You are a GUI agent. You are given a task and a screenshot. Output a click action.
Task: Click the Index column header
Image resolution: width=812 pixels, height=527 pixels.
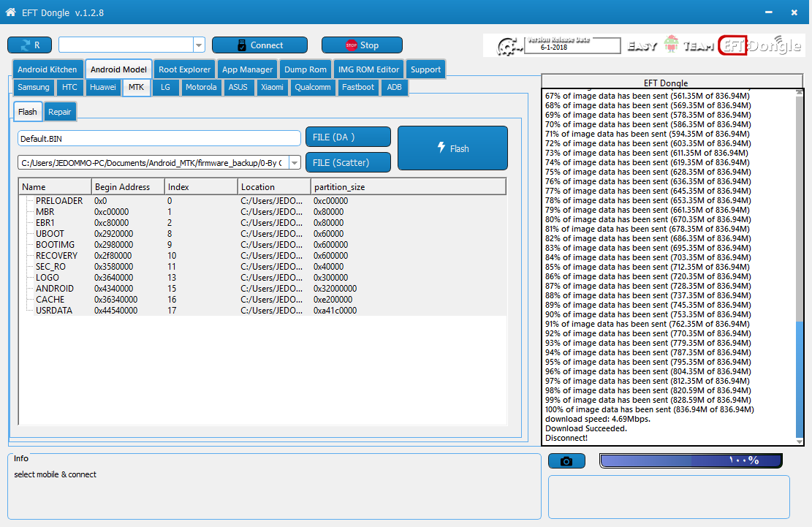click(x=201, y=187)
